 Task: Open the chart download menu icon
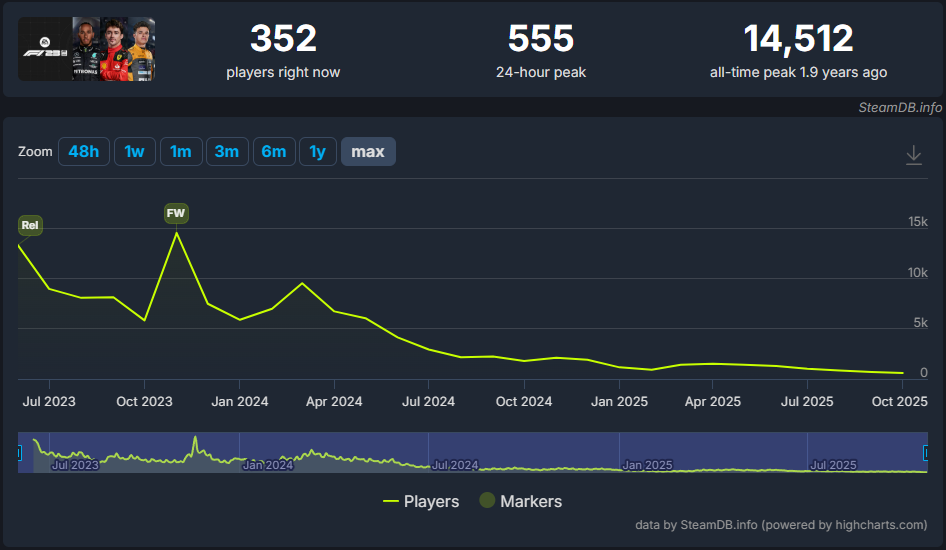[913, 155]
